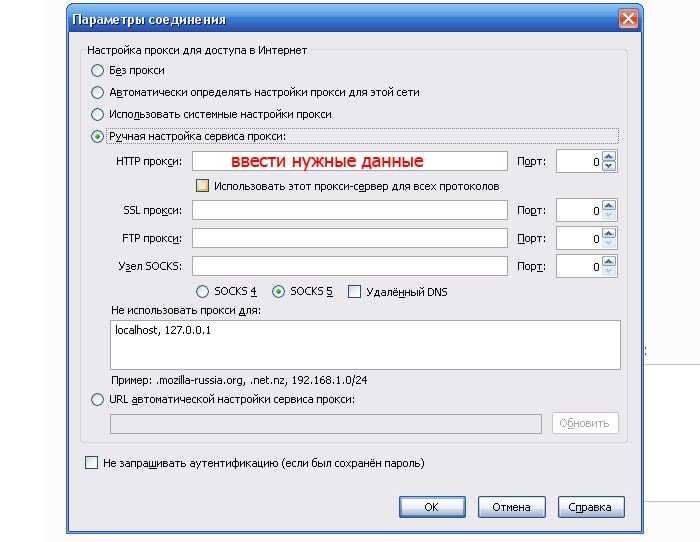
Task: Click the HTTP proxy port number field
Action: coord(579,162)
